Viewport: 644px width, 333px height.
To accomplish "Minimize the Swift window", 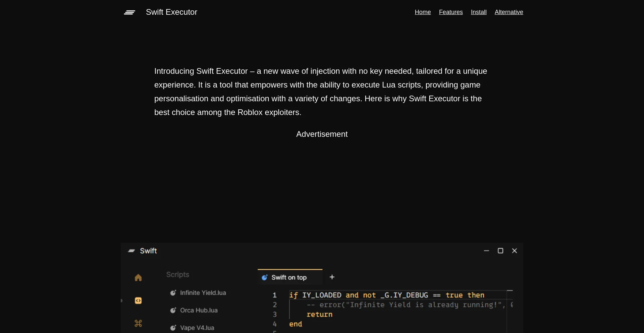I will pos(486,251).
